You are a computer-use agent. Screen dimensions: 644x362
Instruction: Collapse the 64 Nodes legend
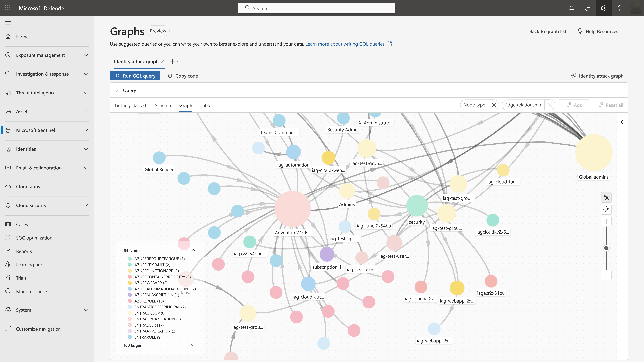click(193, 250)
